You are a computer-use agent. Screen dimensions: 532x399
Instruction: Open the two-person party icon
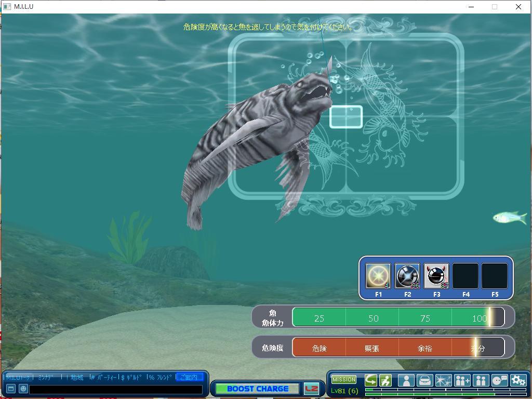tap(481, 380)
